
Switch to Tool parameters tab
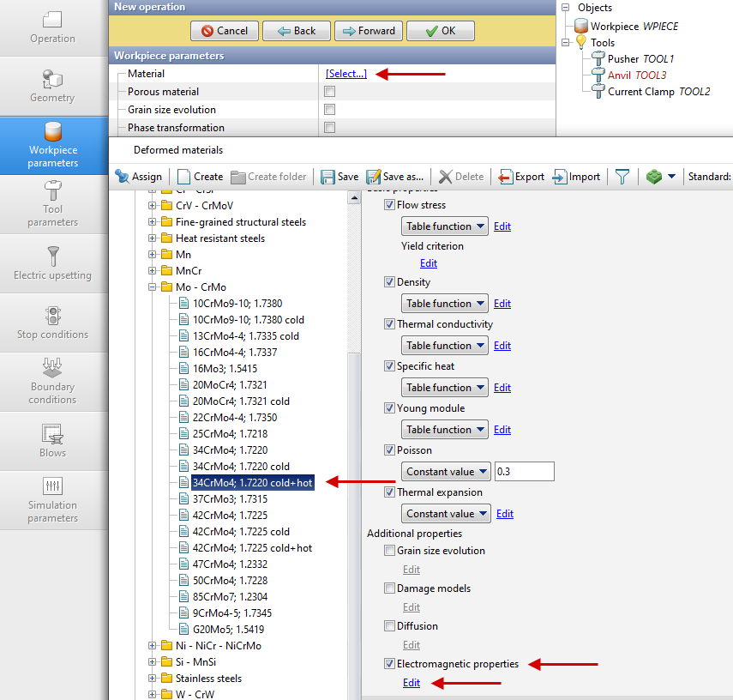53,204
